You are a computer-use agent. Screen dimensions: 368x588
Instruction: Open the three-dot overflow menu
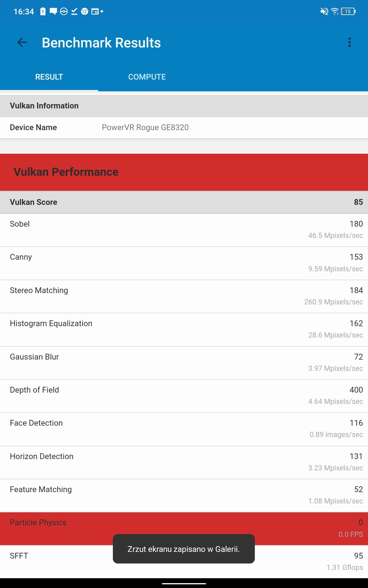pyautogui.click(x=349, y=42)
